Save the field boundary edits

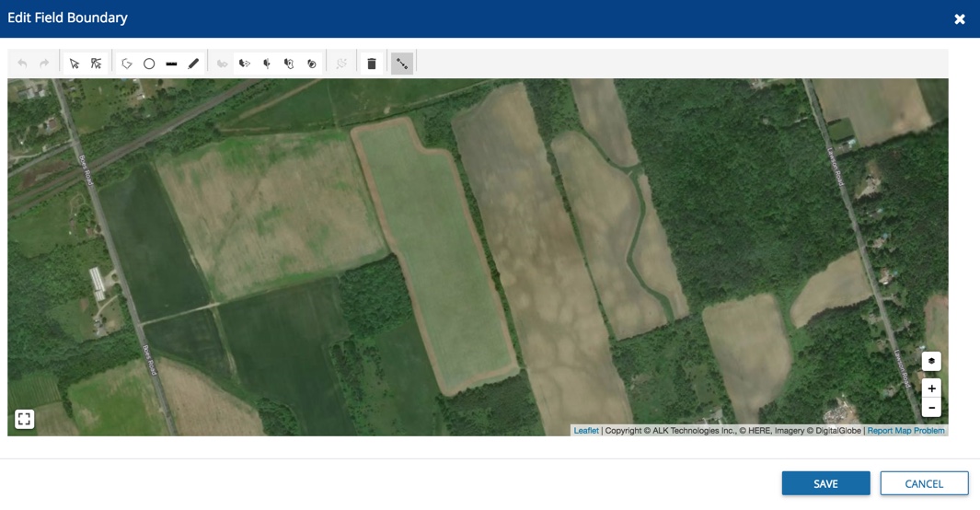click(825, 483)
